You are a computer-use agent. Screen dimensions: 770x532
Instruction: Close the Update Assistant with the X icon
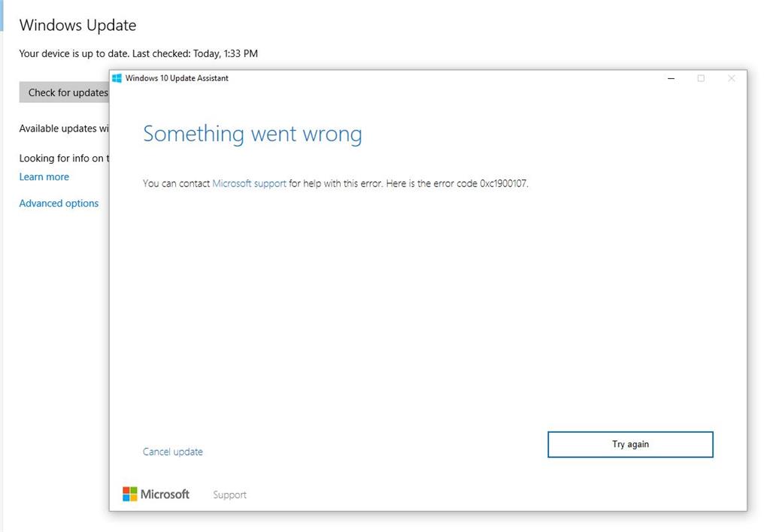pos(731,79)
